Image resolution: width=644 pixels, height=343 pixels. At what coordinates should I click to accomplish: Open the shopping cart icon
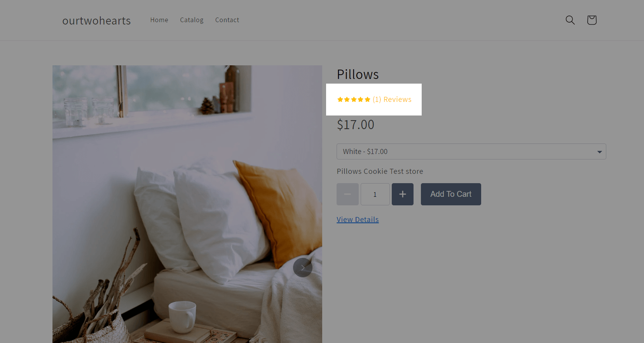[x=592, y=20]
